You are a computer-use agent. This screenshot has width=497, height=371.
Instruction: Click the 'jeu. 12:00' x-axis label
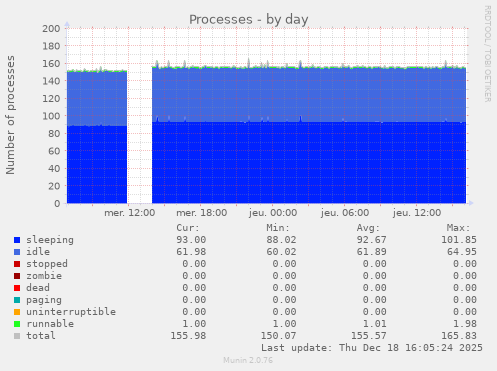[417, 213]
